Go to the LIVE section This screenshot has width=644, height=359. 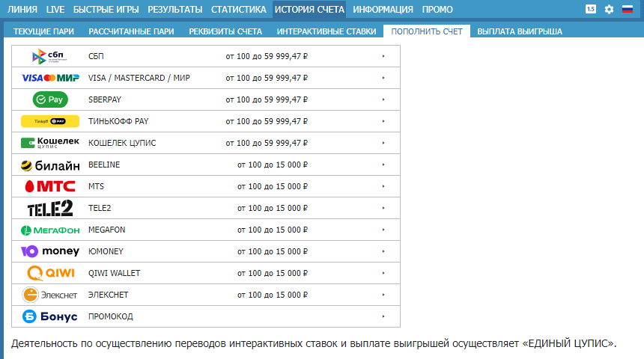click(x=55, y=10)
